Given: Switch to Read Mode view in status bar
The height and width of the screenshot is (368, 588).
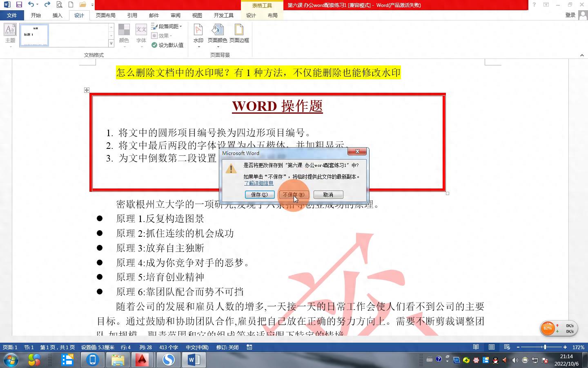Looking at the screenshot, I should 476,347.
